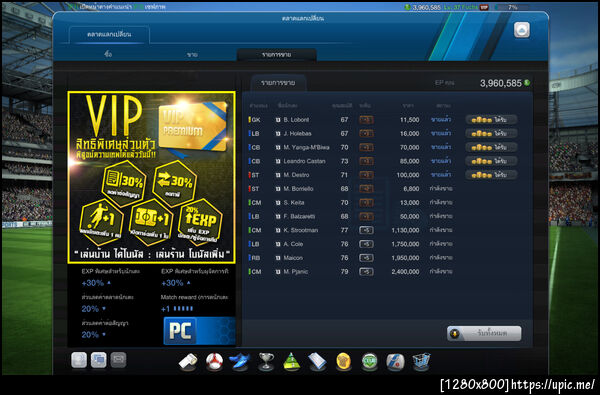Click the sold status on J. Holebas row
Image resolution: width=600 pixels, height=395 pixels.
(x=441, y=134)
